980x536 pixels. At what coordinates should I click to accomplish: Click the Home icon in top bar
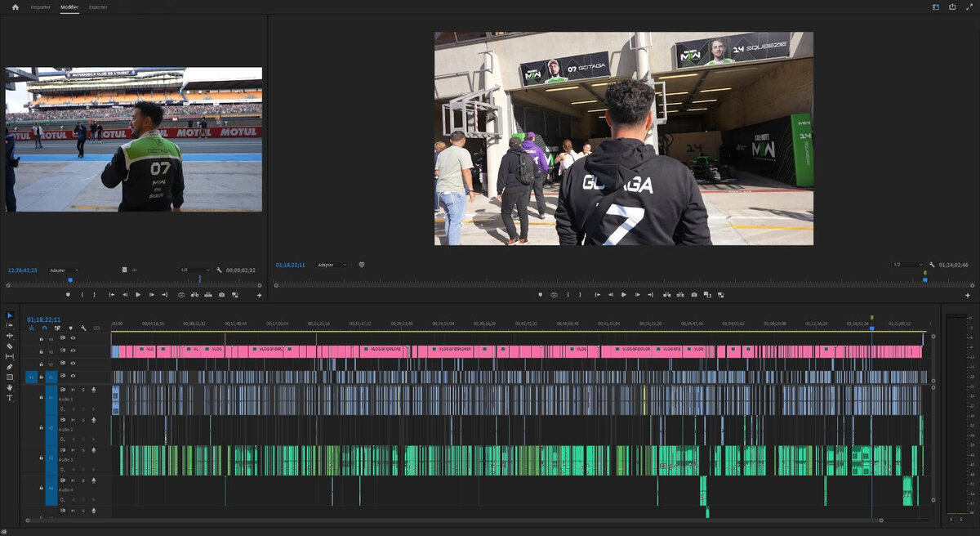point(15,7)
